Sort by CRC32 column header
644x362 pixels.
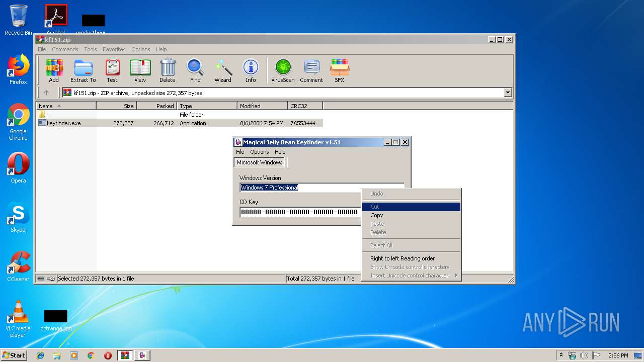(305, 106)
